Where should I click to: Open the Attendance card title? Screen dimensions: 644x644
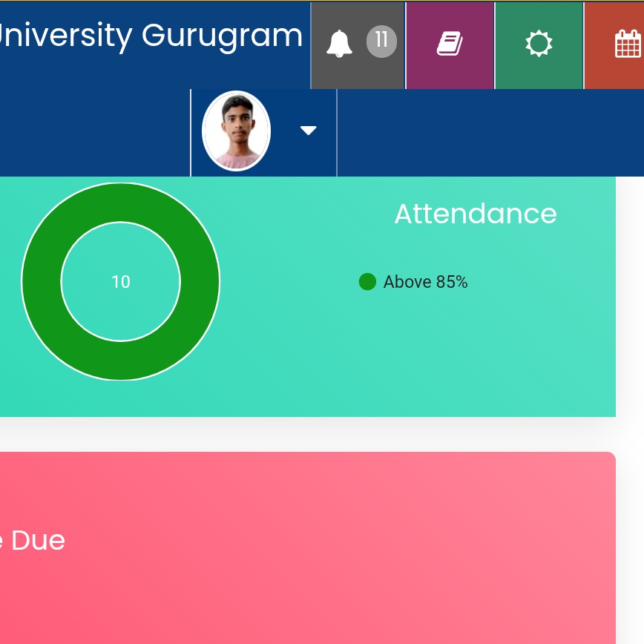(476, 214)
